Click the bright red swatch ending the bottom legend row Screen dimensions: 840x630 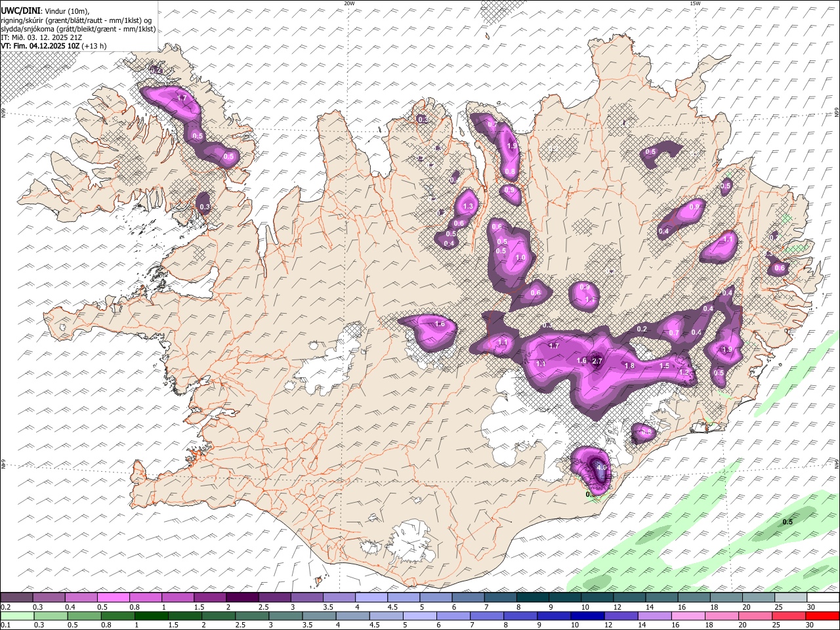tap(822, 616)
